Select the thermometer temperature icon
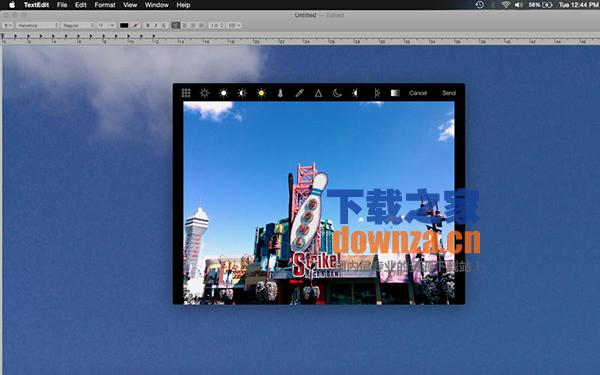 pos(280,93)
